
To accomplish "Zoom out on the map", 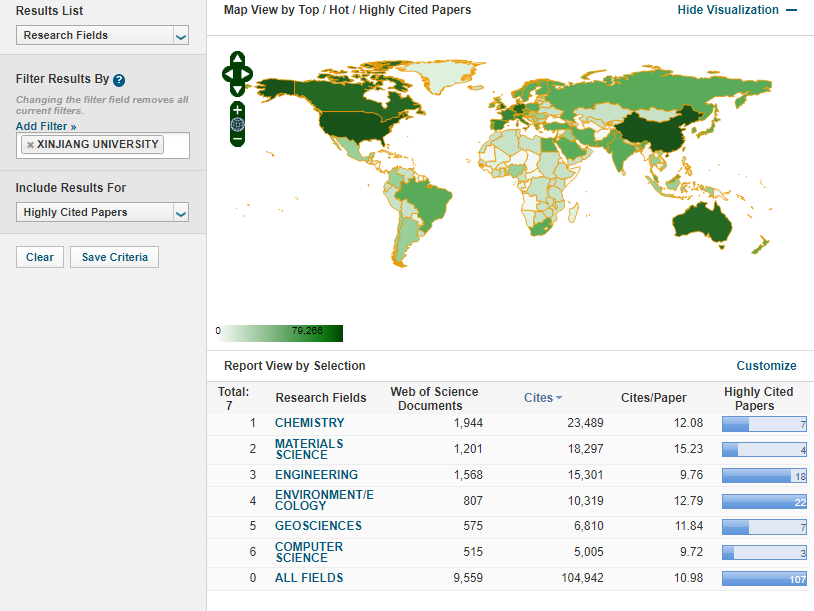I will tap(237, 140).
